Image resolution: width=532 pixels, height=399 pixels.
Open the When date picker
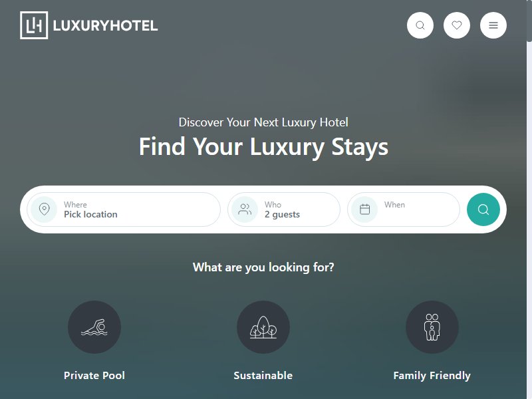[404, 209]
